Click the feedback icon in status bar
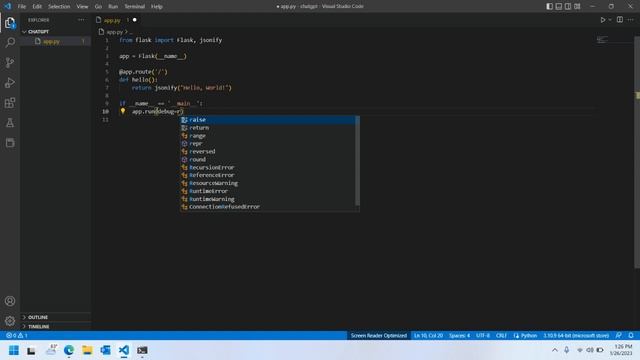This screenshot has width=640, height=360. click(x=619, y=336)
